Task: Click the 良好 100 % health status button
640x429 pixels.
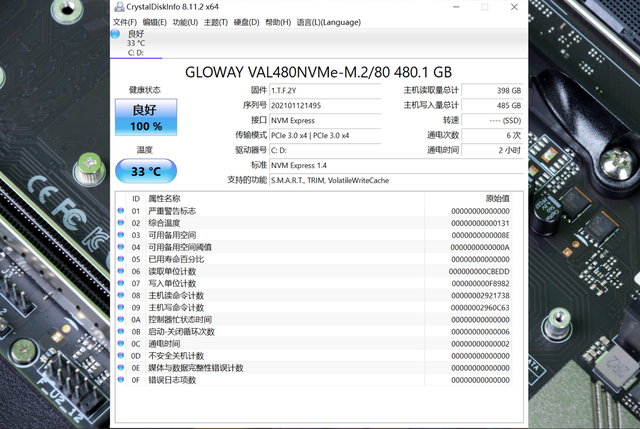Action: pos(146,117)
